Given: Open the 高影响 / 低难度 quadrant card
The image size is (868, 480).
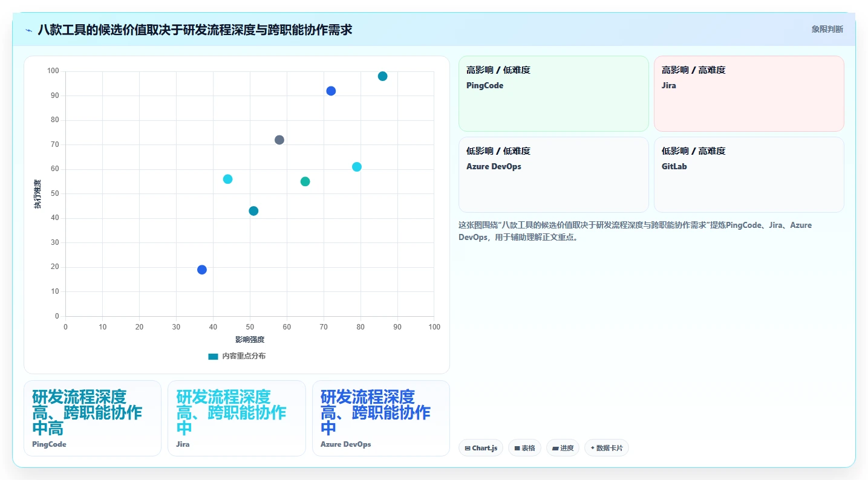Looking at the screenshot, I should coord(553,94).
